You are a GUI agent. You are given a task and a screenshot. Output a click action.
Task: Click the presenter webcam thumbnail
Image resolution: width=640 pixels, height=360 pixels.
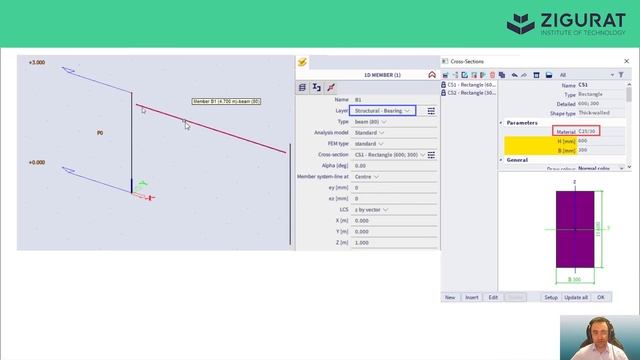[600, 338]
